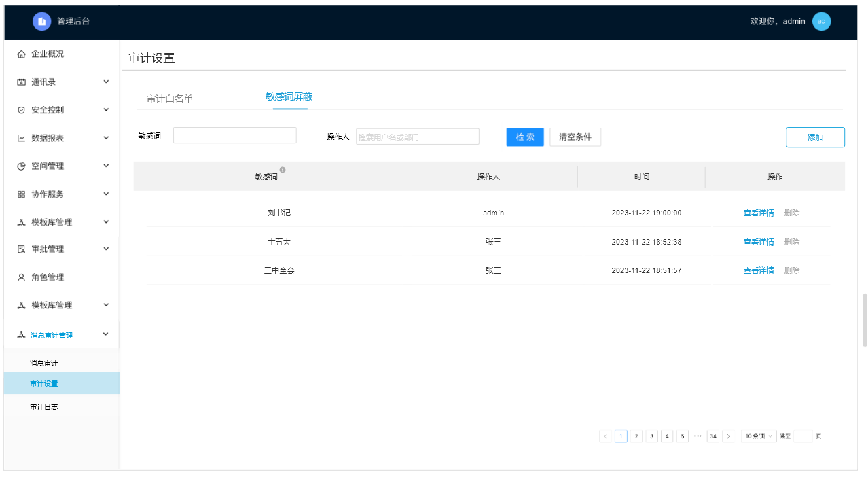Click the vertical scrollbar thumb
The image size is (868, 481).
[865, 321]
